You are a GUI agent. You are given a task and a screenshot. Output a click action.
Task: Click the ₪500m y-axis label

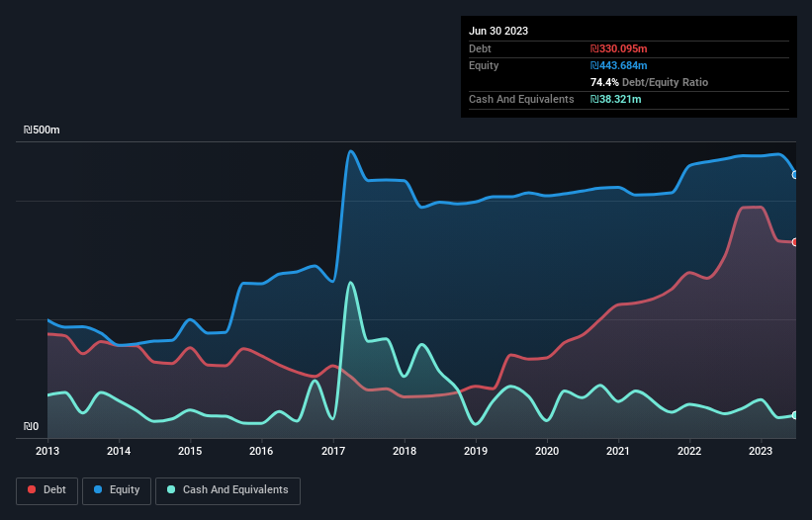click(x=42, y=130)
